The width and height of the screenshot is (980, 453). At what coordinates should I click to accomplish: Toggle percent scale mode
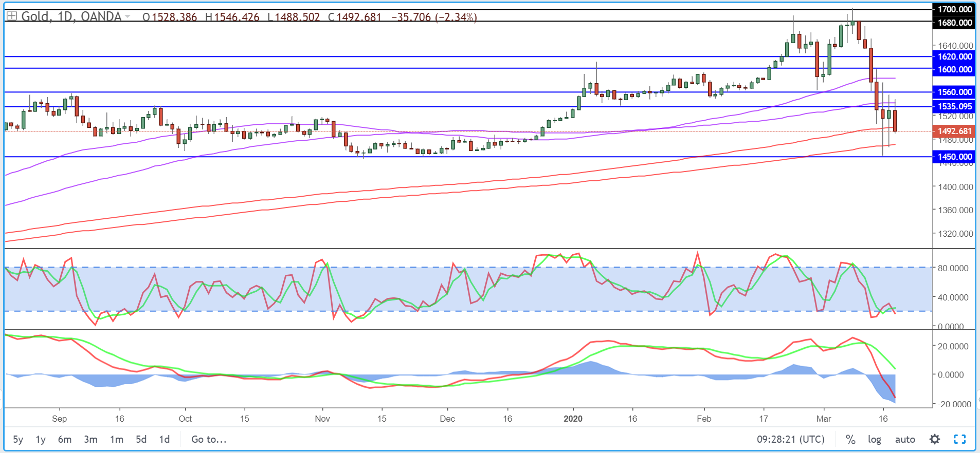[850, 439]
